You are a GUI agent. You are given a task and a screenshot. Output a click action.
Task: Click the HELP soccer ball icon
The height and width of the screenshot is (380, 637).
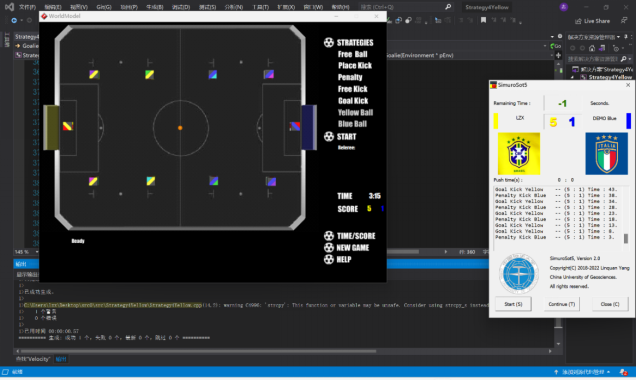(x=329, y=259)
